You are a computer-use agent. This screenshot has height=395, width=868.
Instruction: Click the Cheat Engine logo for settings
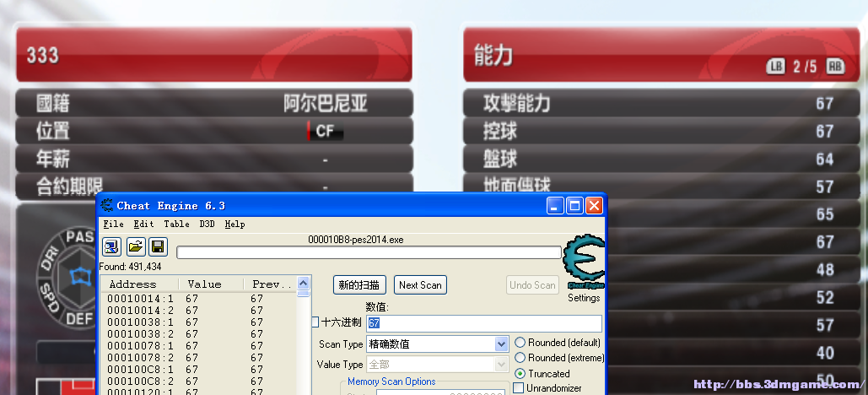[x=583, y=264]
